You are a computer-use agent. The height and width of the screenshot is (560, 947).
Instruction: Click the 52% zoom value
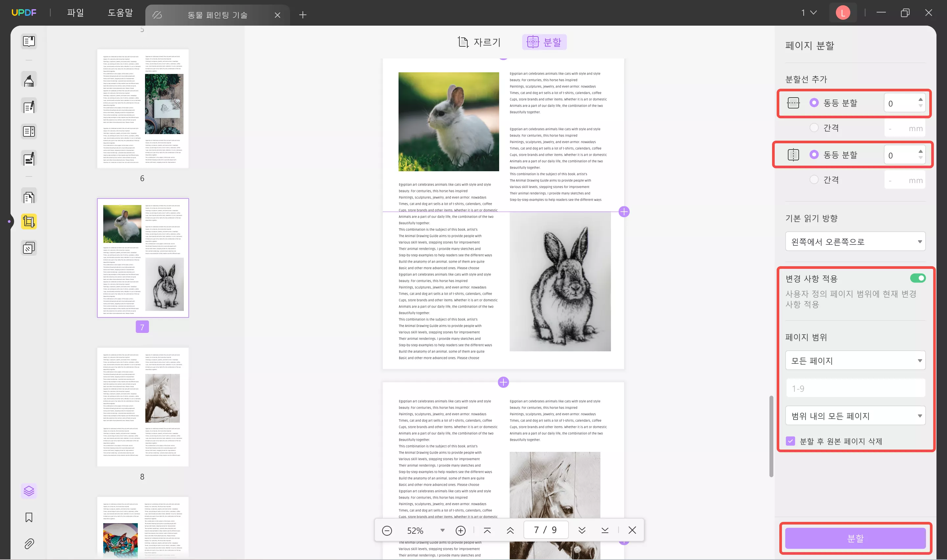[415, 530]
